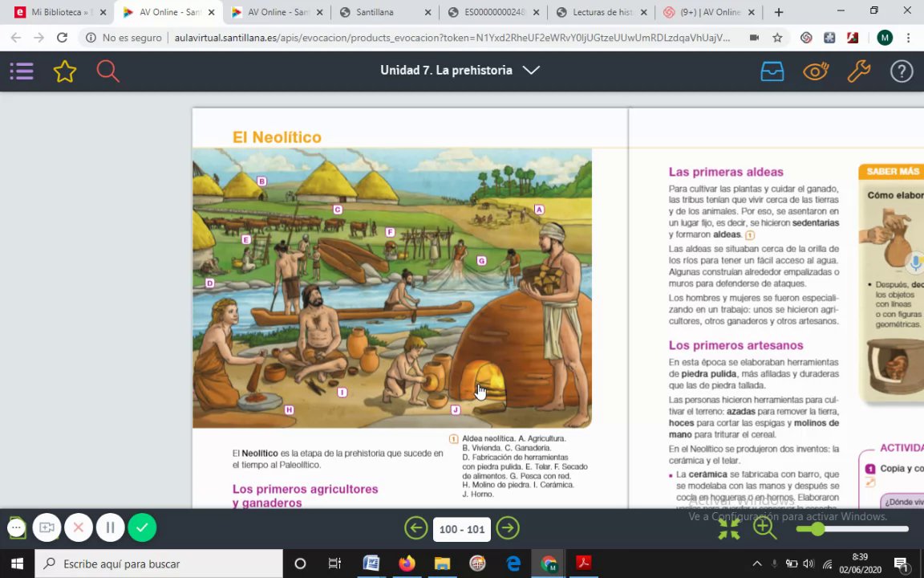Go to next page with right arrow
Image resolution: width=924 pixels, height=578 pixels.
(508, 528)
